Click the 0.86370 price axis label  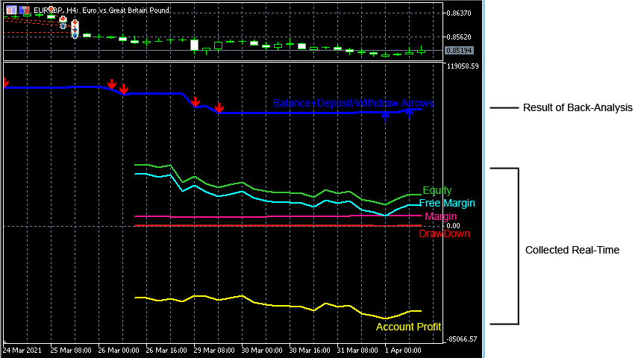click(x=459, y=13)
